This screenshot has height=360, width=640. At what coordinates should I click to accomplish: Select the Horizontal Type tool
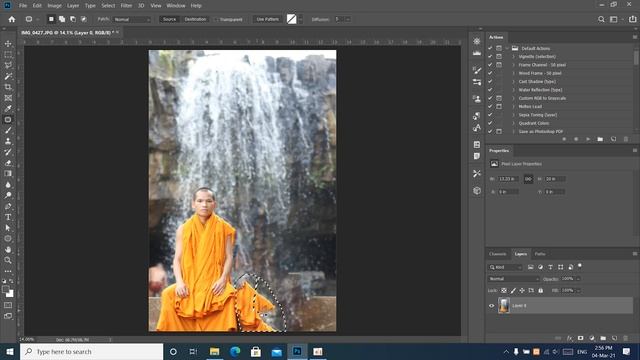point(8,217)
